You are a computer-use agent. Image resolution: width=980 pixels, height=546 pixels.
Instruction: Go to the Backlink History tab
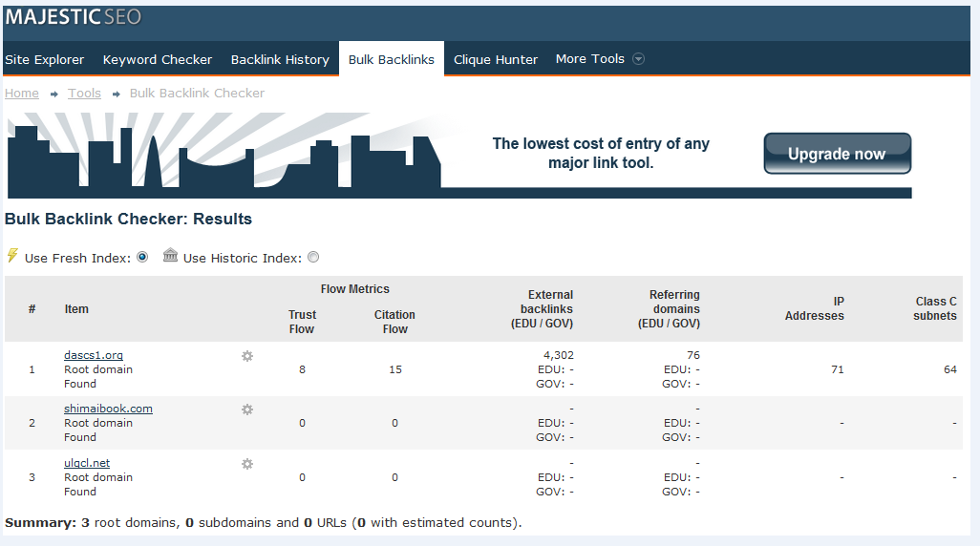[280, 59]
